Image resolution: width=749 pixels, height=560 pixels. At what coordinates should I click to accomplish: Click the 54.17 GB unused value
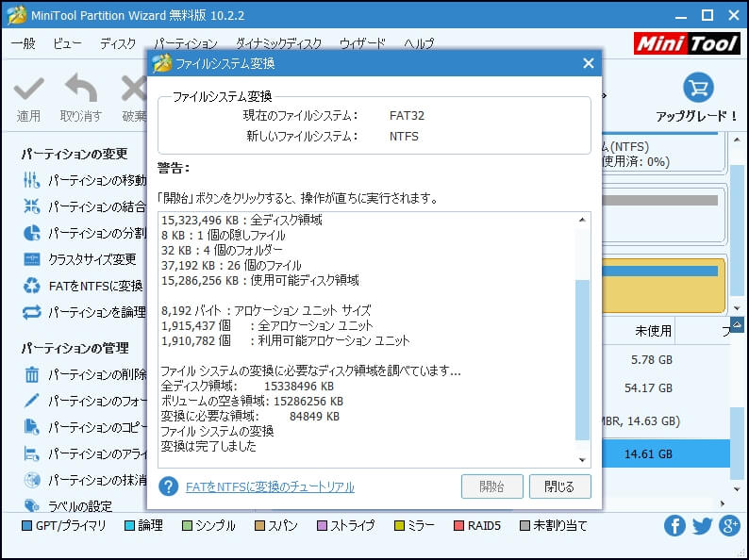[x=648, y=387]
